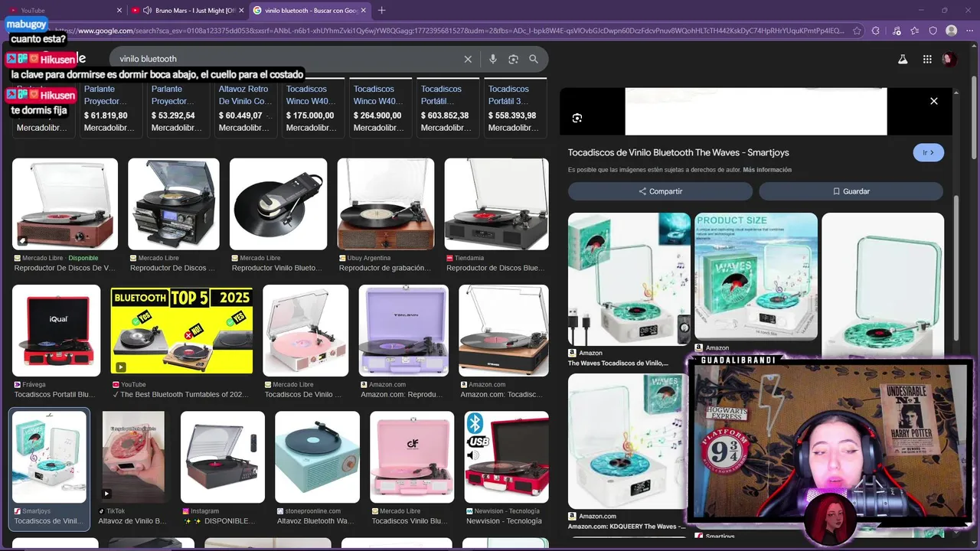Open browser favorites list icon

click(915, 31)
